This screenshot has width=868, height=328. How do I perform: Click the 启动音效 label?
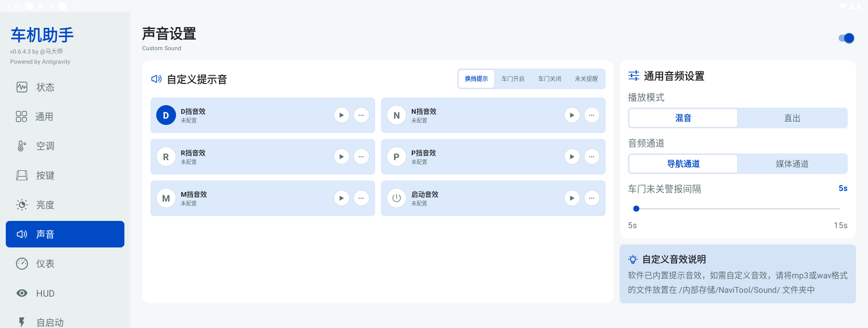coord(425,194)
